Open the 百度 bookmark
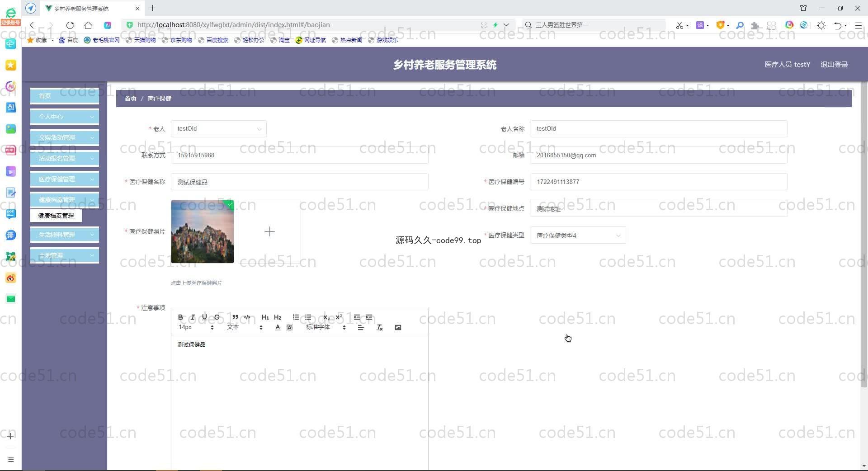This screenshot has height=471, width=868. click(69, 40)
